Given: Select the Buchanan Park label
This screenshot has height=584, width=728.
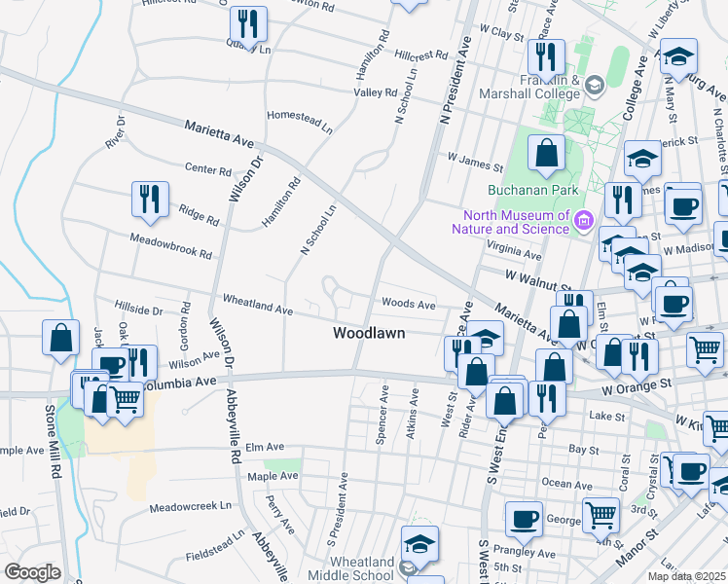Looking at the screenshot, I should click(x=533, y=190).
